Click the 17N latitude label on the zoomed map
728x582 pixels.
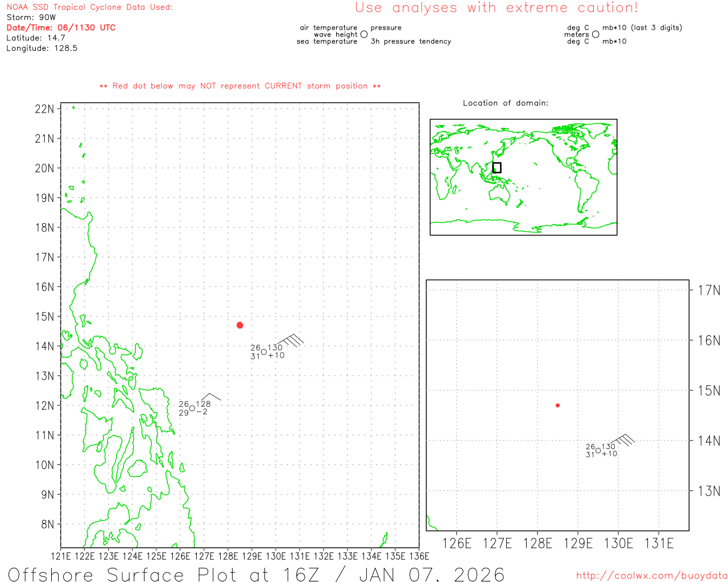[709, 290]
